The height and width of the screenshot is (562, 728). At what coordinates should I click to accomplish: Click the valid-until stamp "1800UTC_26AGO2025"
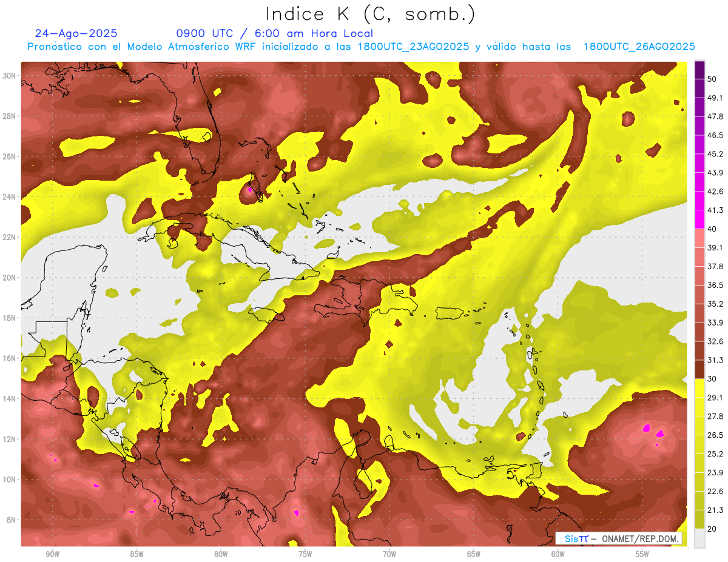[639, 47]
